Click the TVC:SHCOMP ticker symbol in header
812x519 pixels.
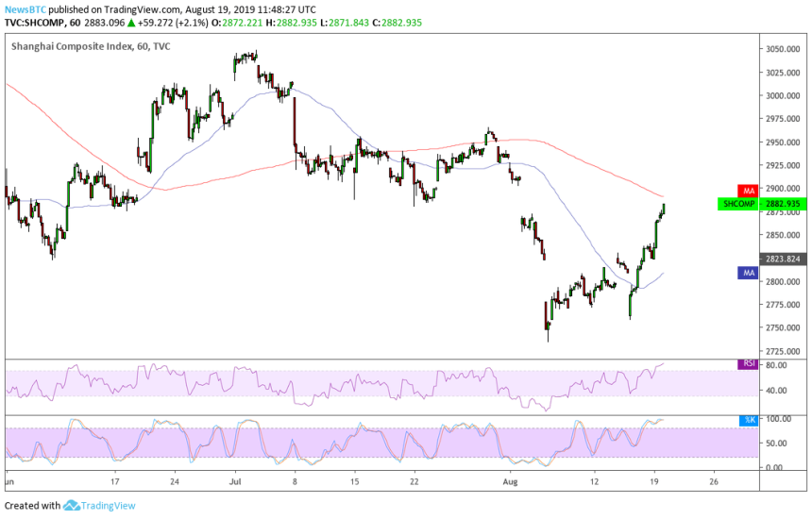click(30, 19)
